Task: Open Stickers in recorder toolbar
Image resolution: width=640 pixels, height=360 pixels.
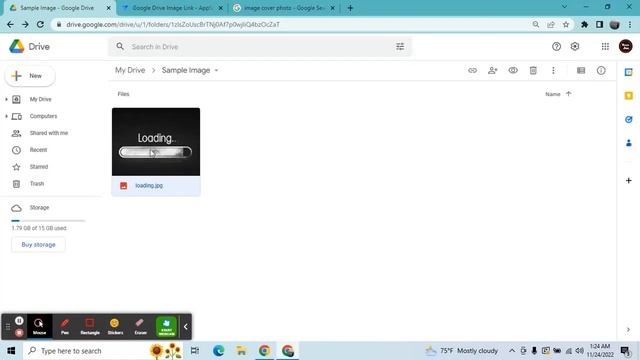Action: pyautogui.click(x=115, y=326)
